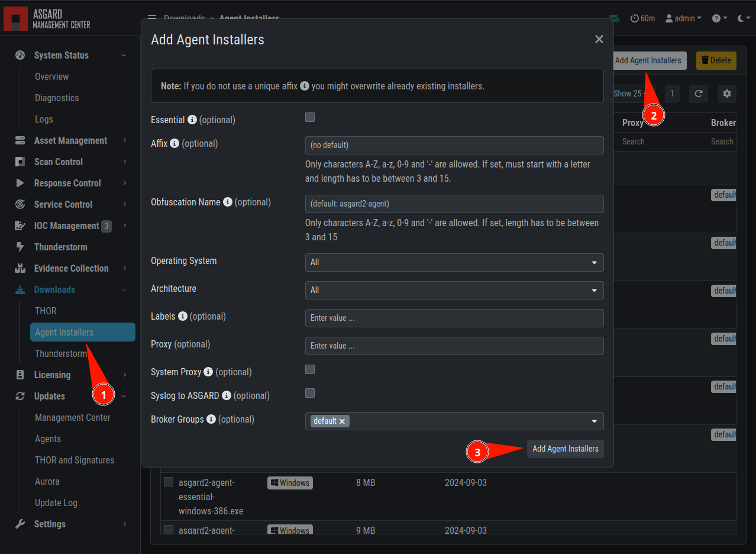Click the top-right Add Agent Installers button

tap(648, 60)
